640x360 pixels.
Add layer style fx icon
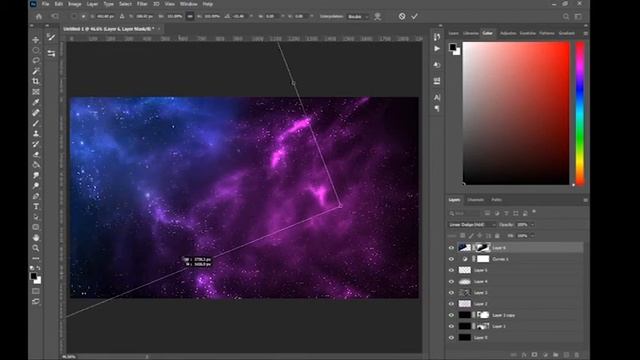(524, 355)
